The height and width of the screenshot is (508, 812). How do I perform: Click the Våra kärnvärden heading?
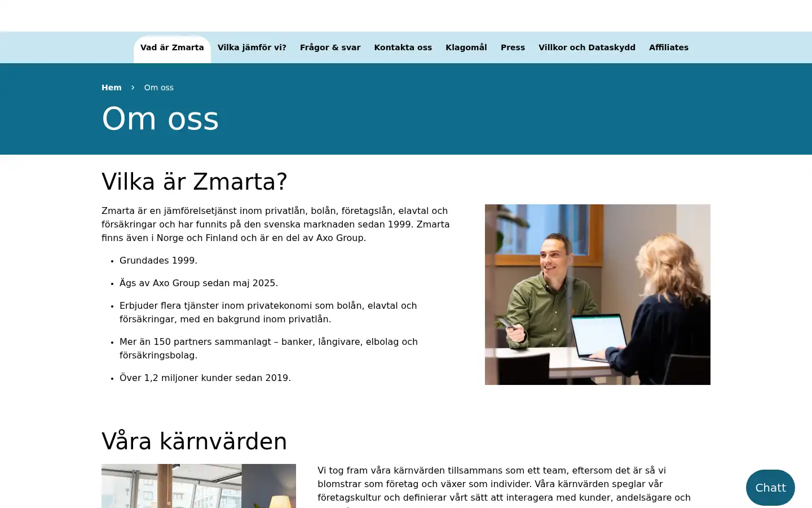point(195,441)
